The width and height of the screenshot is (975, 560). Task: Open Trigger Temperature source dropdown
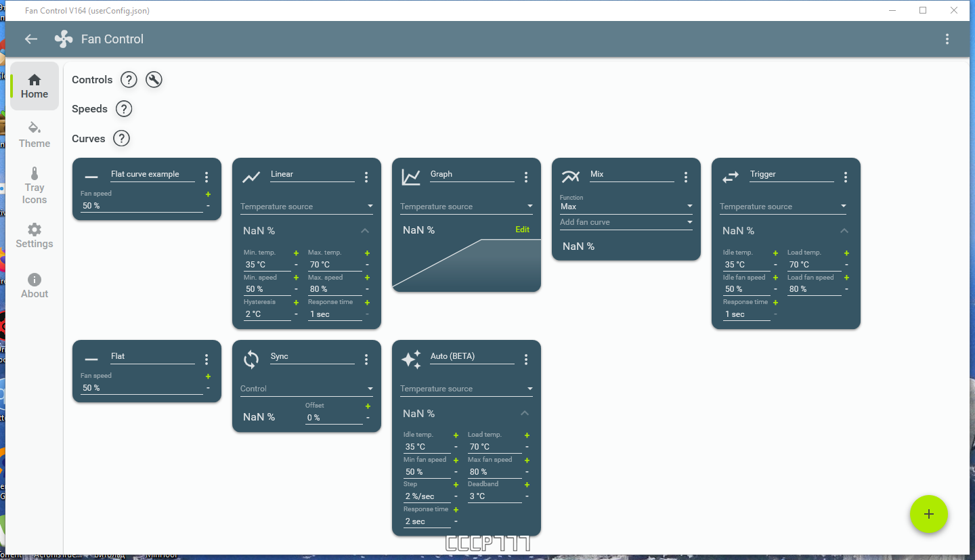[x=783, y=207]
